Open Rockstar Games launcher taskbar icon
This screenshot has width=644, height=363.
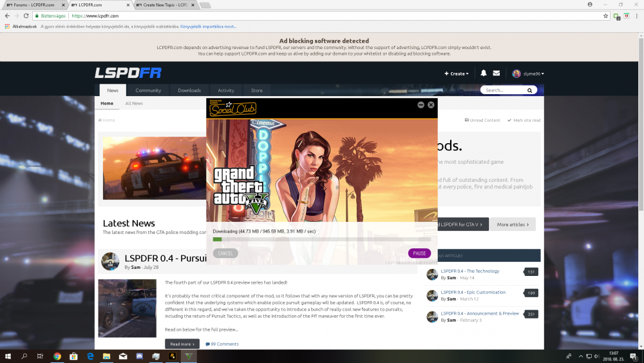[x=172, y=356]
